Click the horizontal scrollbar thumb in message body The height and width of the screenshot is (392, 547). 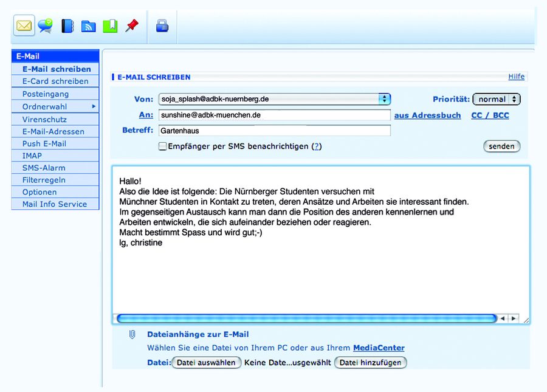307,318
